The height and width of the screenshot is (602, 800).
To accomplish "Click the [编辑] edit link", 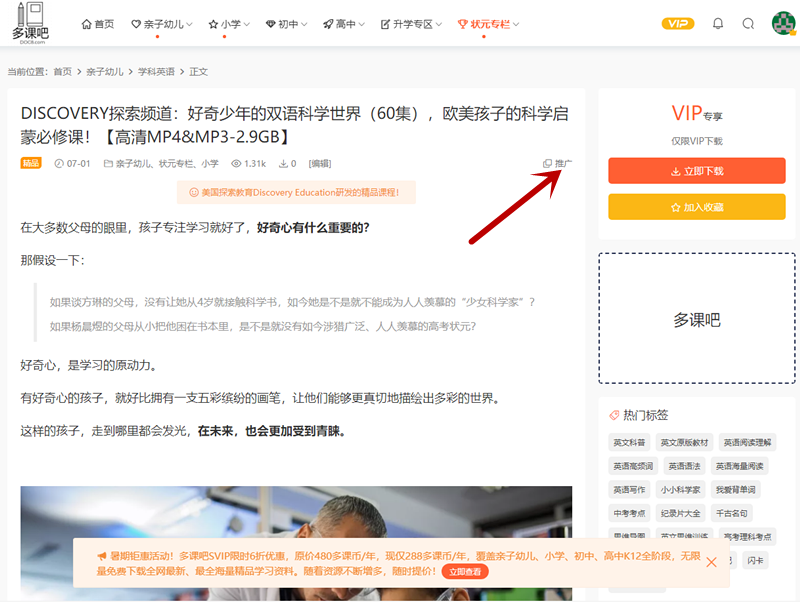I will [320, 163].
